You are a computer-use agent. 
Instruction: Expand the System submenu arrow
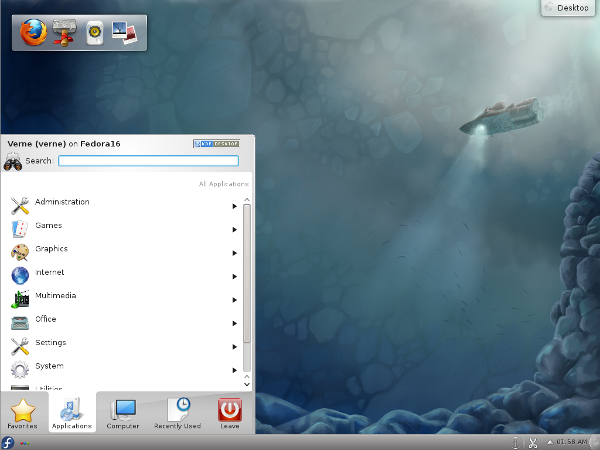[235, 370]
